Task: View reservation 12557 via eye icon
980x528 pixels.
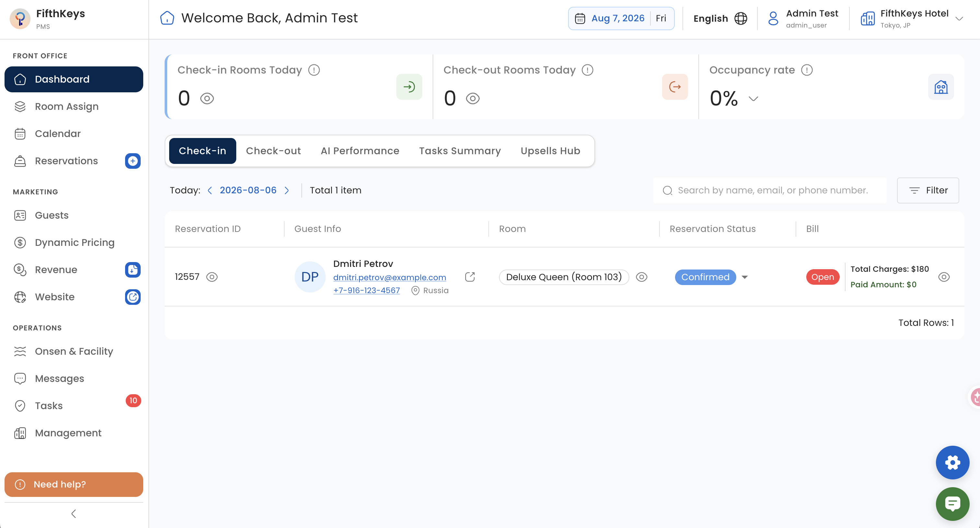Action: tap(212, 277)
